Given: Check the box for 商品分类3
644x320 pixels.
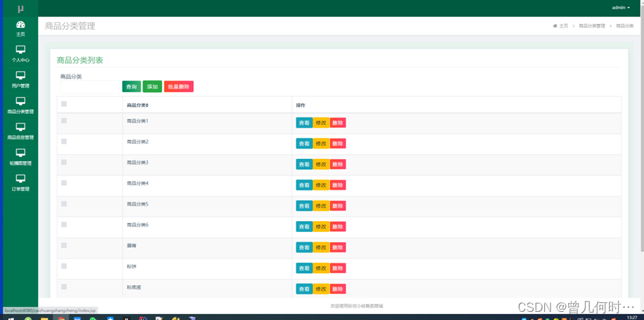Looking at the screenshot, I should [64, 162].
